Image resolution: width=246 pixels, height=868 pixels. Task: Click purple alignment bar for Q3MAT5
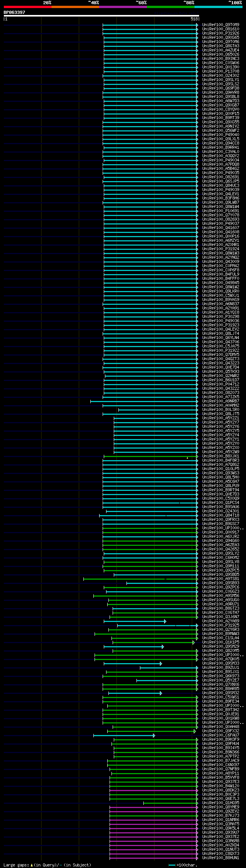(x=154, y=824)
